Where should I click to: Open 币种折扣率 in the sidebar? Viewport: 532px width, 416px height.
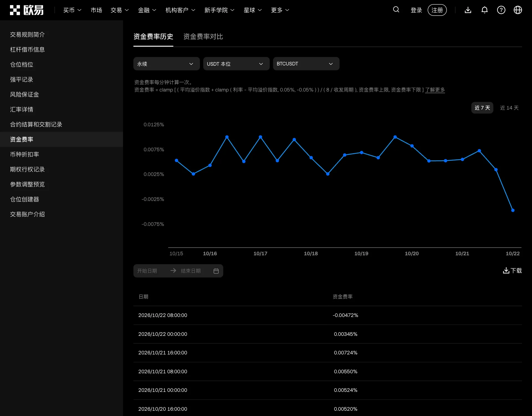pyautogui.click(x=62, y=154)
